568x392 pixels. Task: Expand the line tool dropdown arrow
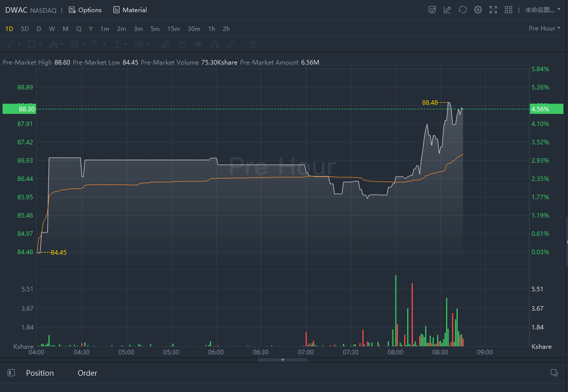(x=19, y=44)
